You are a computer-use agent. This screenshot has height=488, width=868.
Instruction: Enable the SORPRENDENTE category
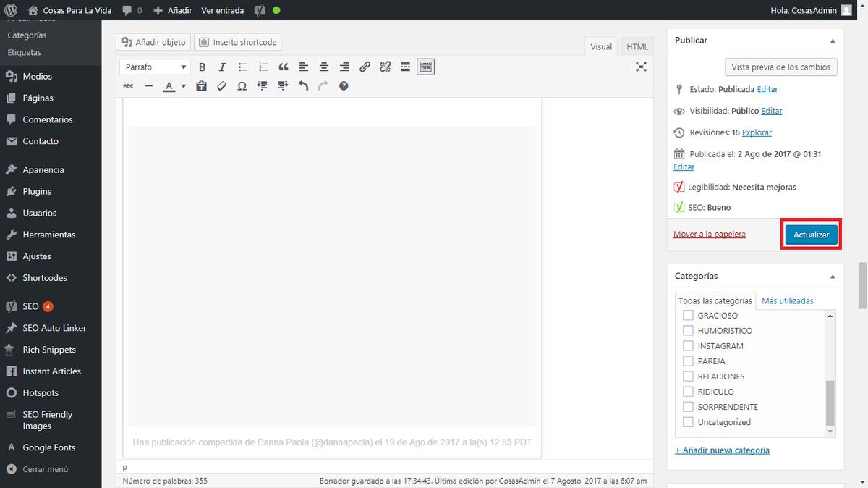tap(688, 407)
